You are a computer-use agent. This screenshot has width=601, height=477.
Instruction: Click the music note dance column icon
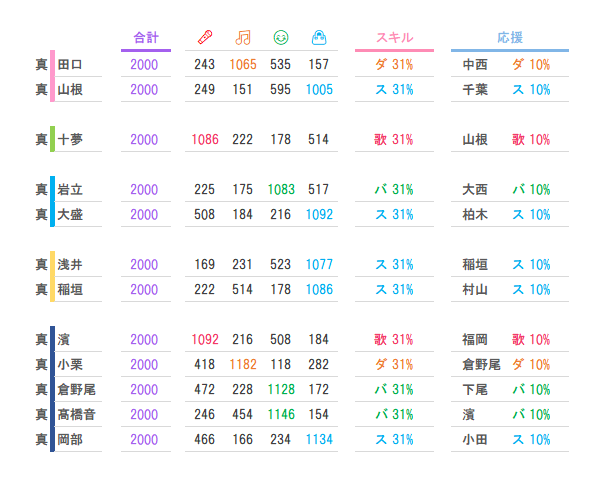click(x=243, y=38)
